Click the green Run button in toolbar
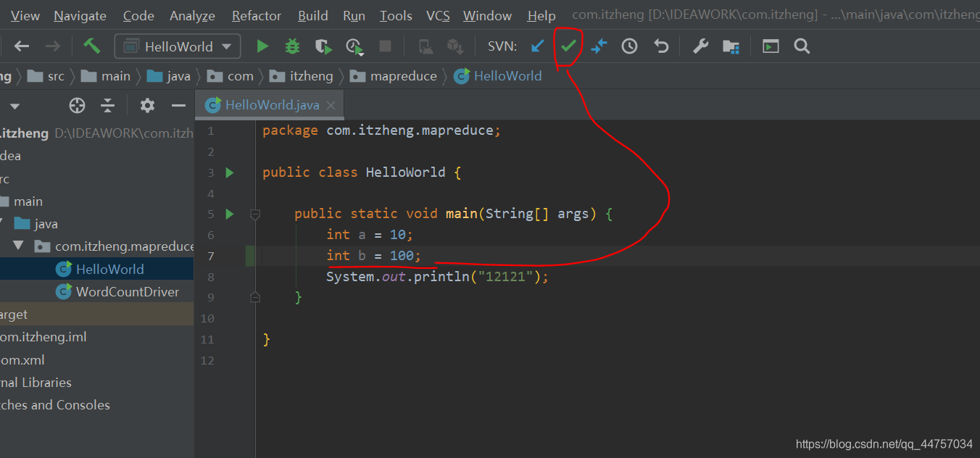This screenshot has width=980, height=458. [262, 46]
